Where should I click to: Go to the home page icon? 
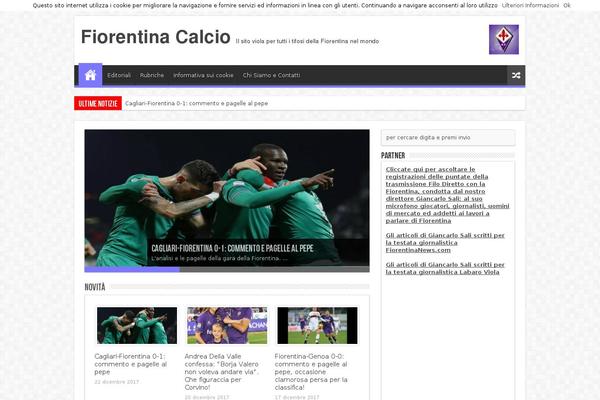tap(90, 75)
